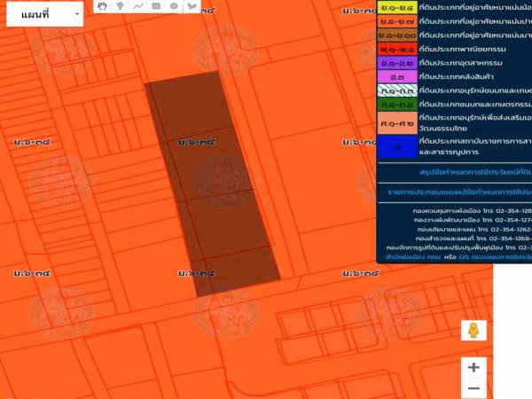
Task: Select the draw line tool
Action: click(x=138, y=6)
